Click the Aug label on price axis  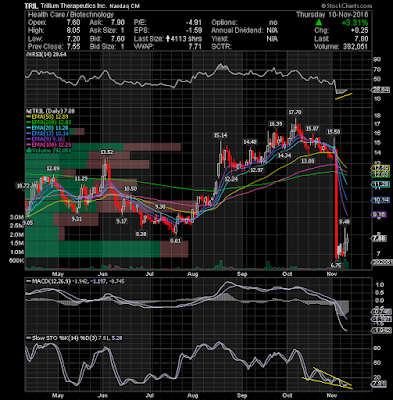point(193,274)
